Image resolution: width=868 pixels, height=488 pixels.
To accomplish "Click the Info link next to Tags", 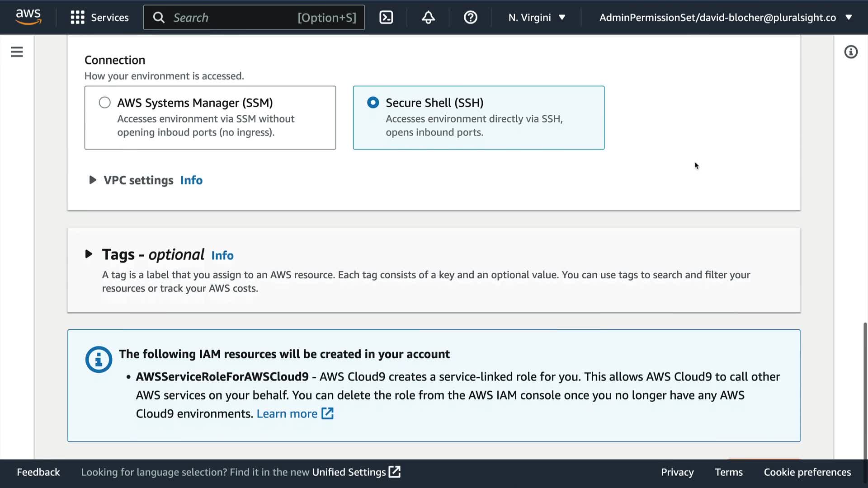I will click(222, 255).
